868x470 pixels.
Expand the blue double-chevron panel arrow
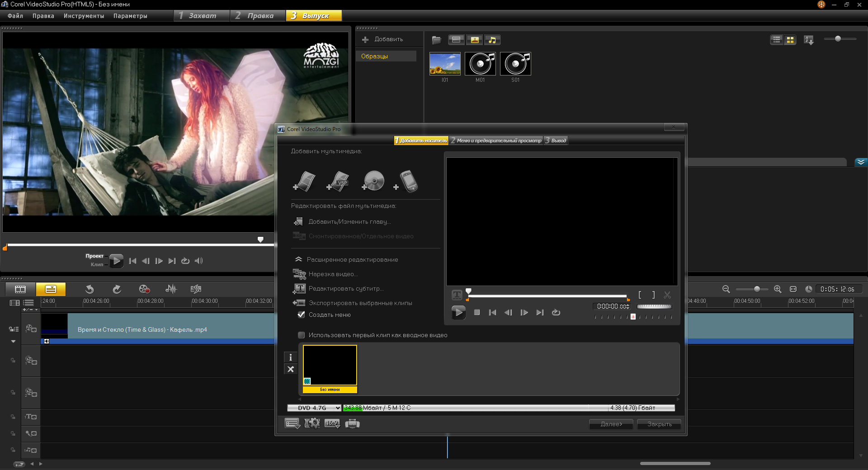click(861, 162)
